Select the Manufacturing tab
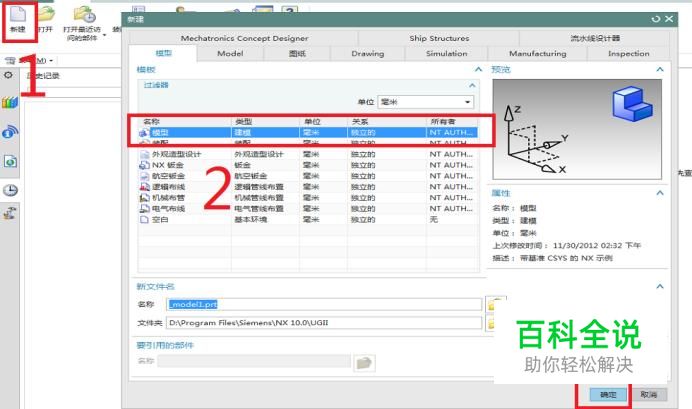 point(538,53)
